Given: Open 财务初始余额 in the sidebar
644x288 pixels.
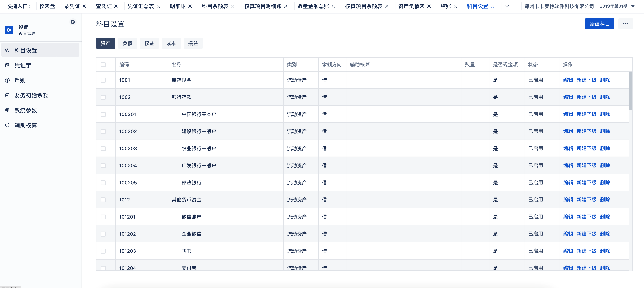Looking at the screenshot, I should point(31,95).
